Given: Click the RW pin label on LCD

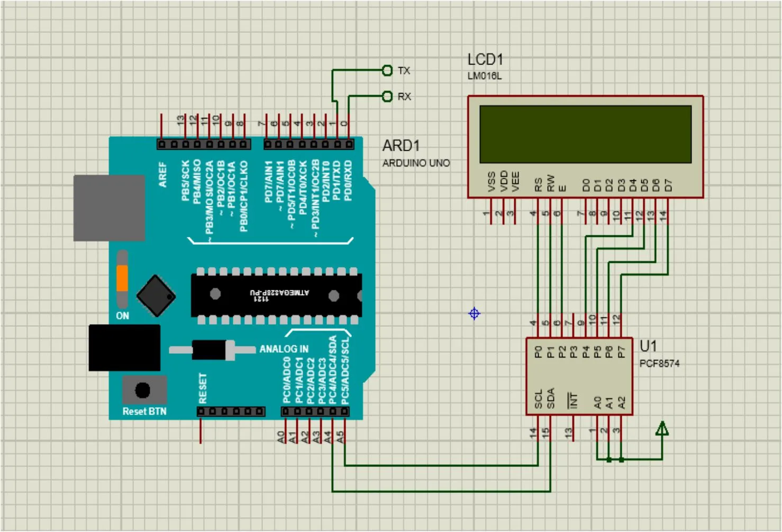Looking at the screenshot, I should tap(550, 184).
